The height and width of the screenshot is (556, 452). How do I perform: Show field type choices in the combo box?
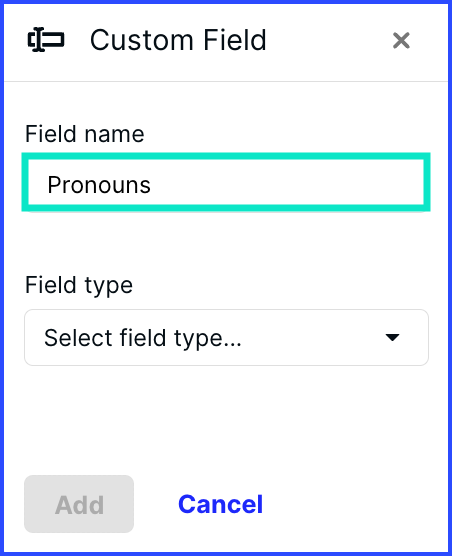(226, 337)
